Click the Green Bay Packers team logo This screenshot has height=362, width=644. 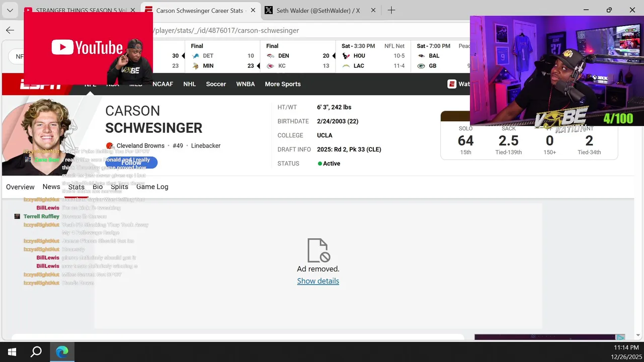point(421,66)
